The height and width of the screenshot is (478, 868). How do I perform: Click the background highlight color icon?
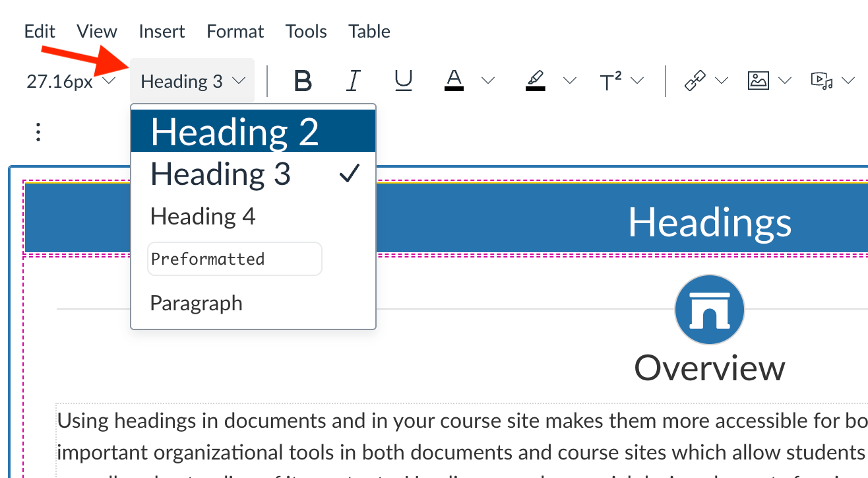[x=536, y=81]
